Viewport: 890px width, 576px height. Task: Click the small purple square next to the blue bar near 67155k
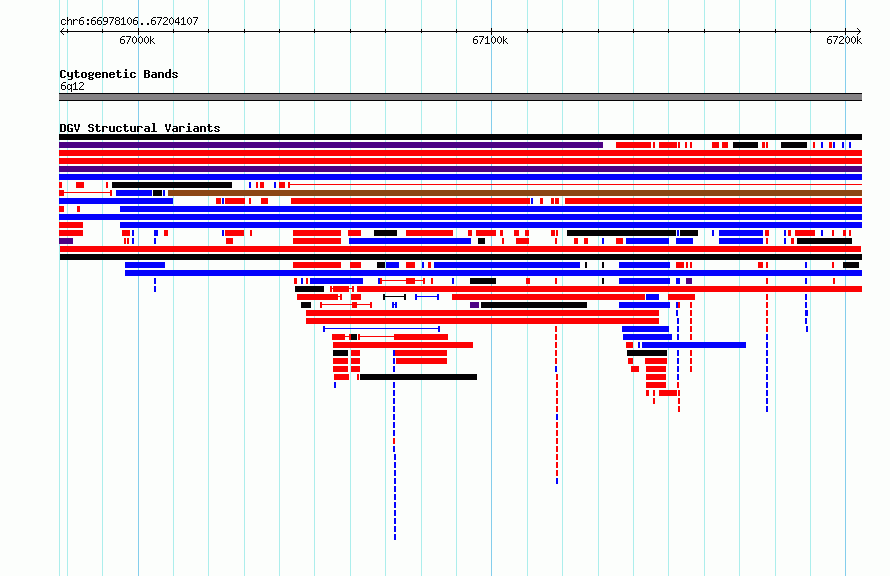point(689,281)
